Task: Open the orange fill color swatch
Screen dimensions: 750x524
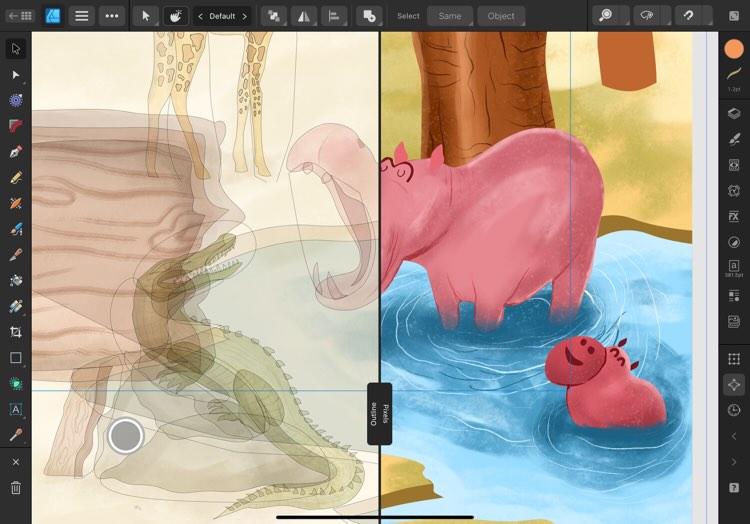Action: 734,49
